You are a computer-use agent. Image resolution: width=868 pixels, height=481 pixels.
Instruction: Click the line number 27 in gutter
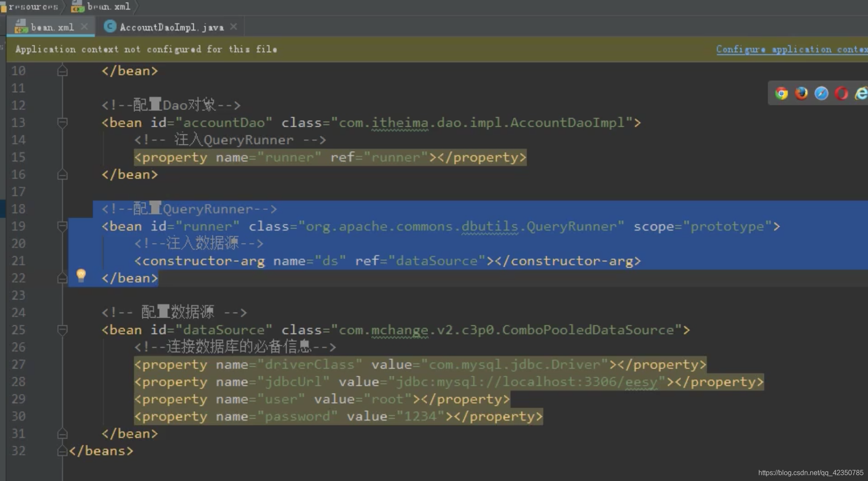[18, 365]
